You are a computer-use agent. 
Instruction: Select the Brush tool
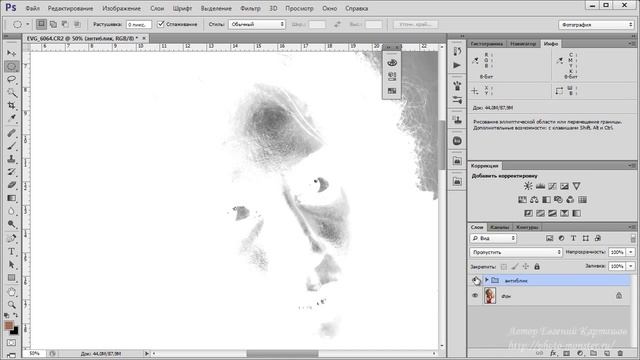[11, 146]
